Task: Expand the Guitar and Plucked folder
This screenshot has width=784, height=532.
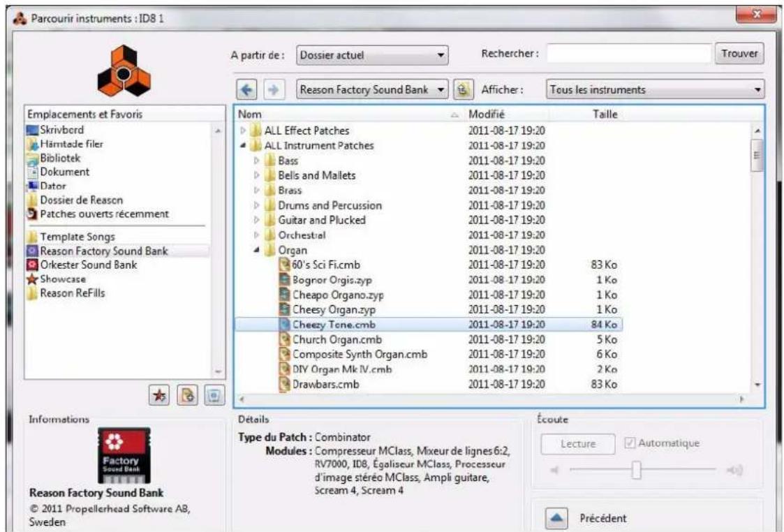Action: (256, 220)
